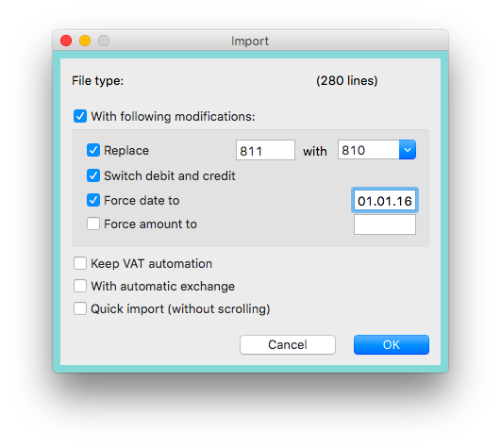
Task: Enable Keep VAT automation
Action: [80, 264]
